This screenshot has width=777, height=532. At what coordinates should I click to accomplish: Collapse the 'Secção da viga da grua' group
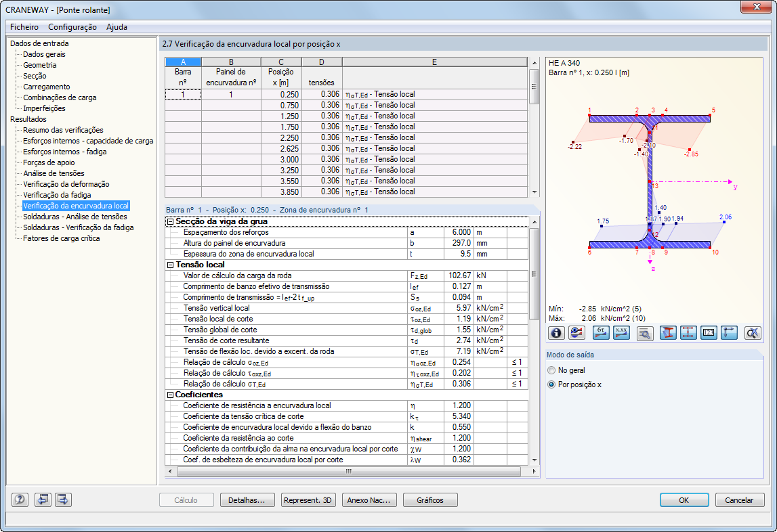pyautogui.click(x=170, y=221)
